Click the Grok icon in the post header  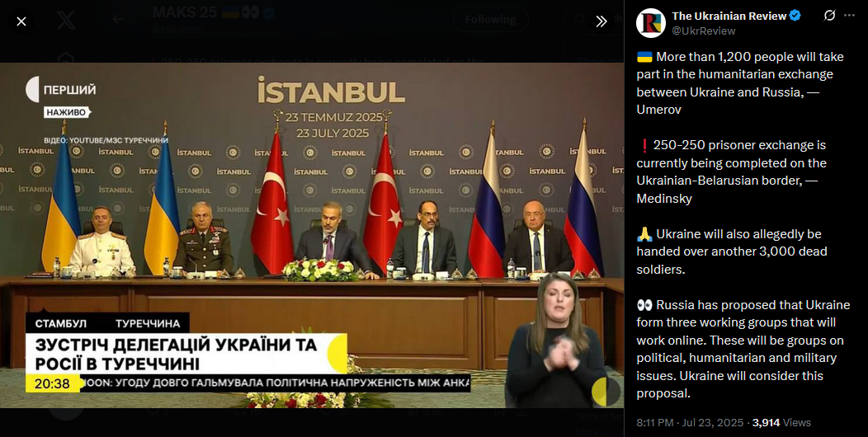coord(829,16)
